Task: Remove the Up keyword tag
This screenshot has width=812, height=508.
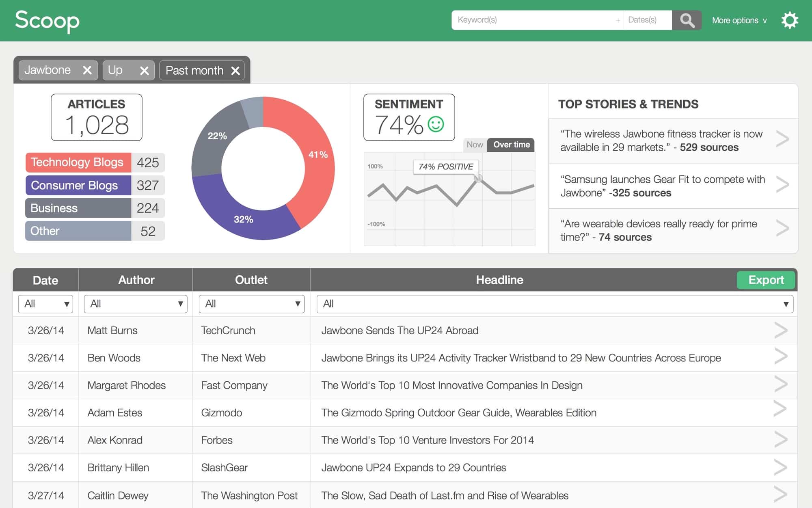Action: point(144,71)
